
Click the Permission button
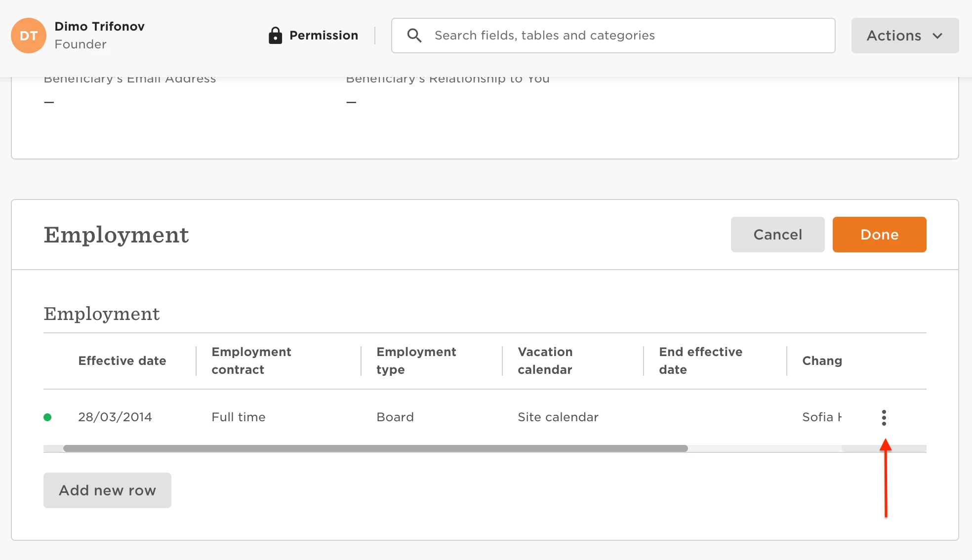[x=313, y=36]
